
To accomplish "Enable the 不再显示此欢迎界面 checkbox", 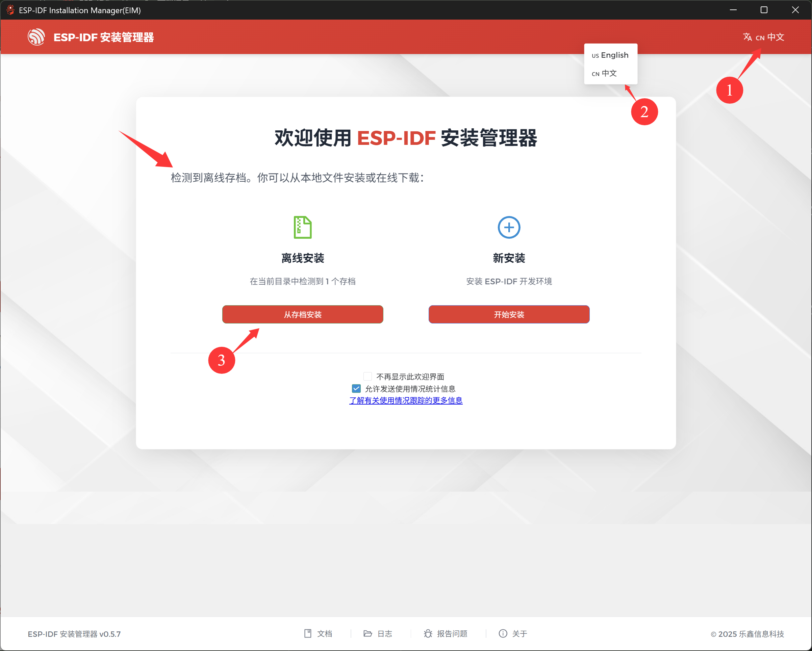I will tap(367, 376).
